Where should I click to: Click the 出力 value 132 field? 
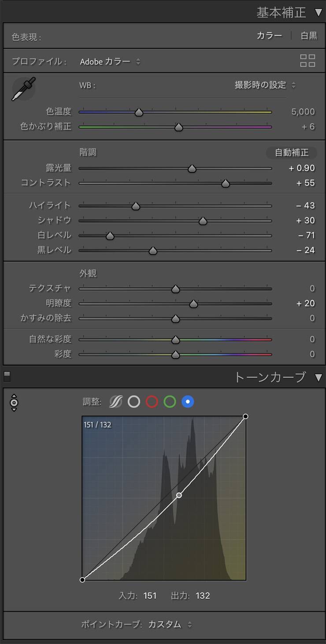coord(203,596)
